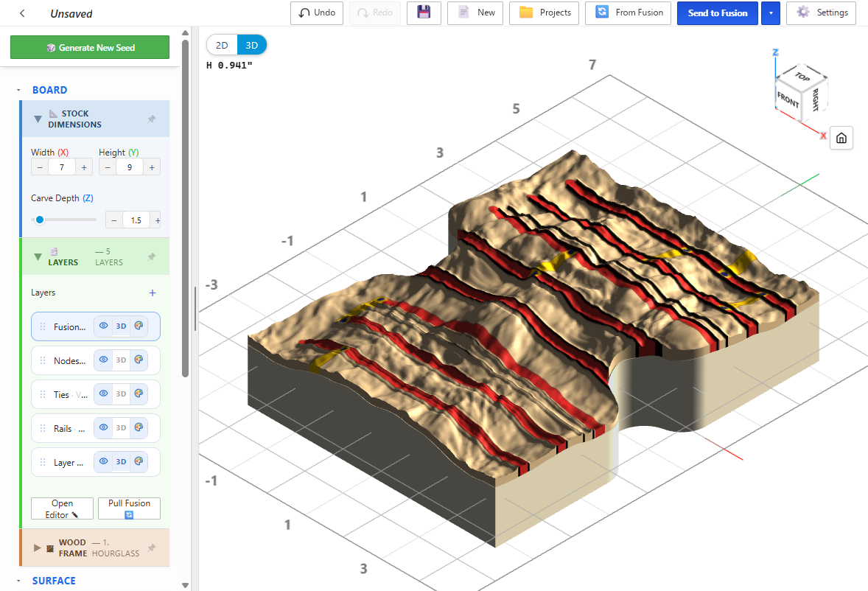Collapse the Stock Dimensions section
The image size is (868, 591).
tap(38, 119)
